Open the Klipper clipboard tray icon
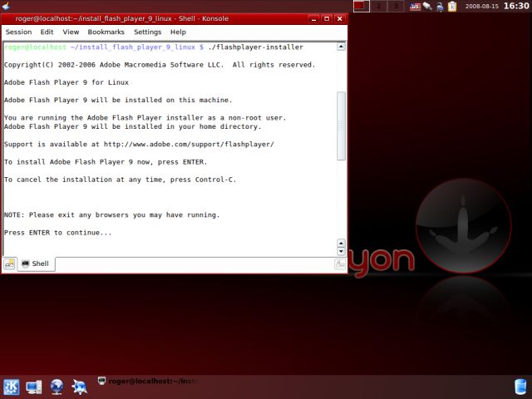The image size is (532, 399). click(x=452, y=7)
